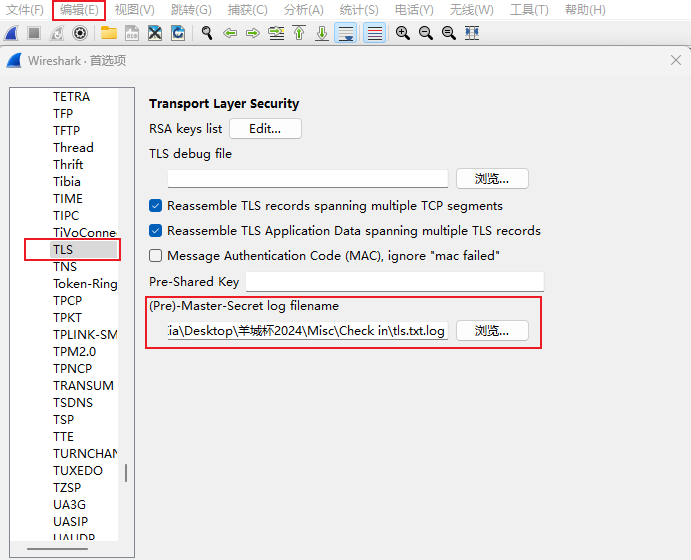Toggle the colorize packet list icon

[374, 33]
